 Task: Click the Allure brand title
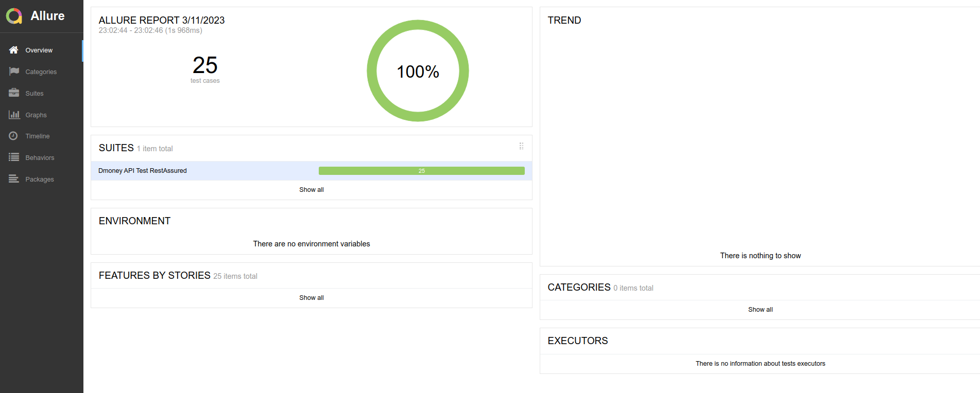[47, 16]
